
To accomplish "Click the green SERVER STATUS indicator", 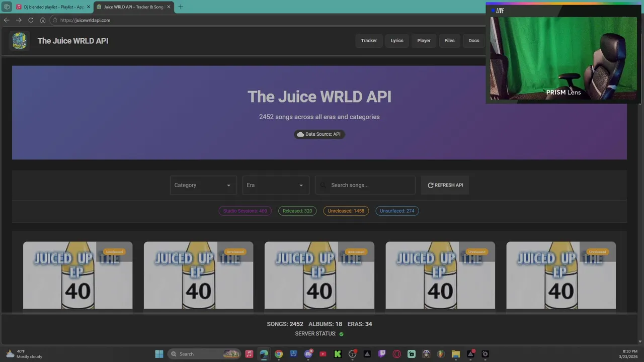I will (x=341, y=334).
